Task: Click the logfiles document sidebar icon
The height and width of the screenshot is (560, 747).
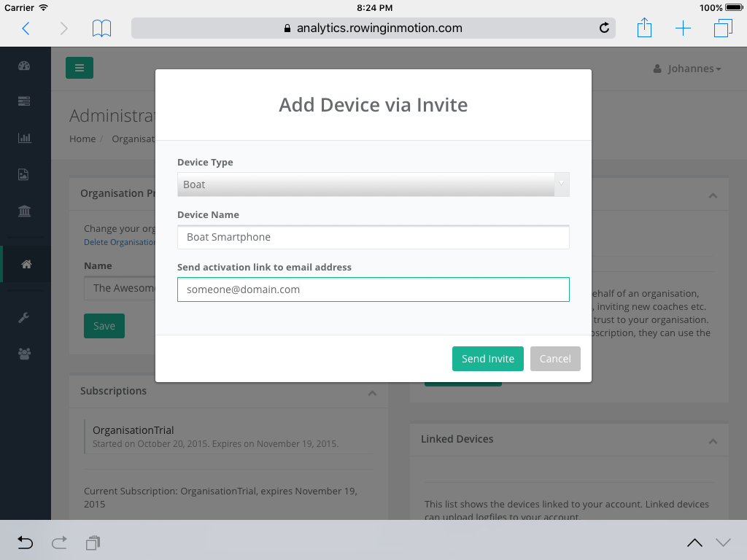Action: (x=24, y=174)
